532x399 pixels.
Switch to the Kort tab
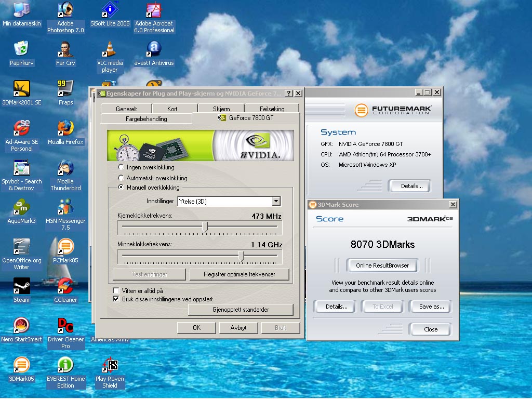point(172,109)
